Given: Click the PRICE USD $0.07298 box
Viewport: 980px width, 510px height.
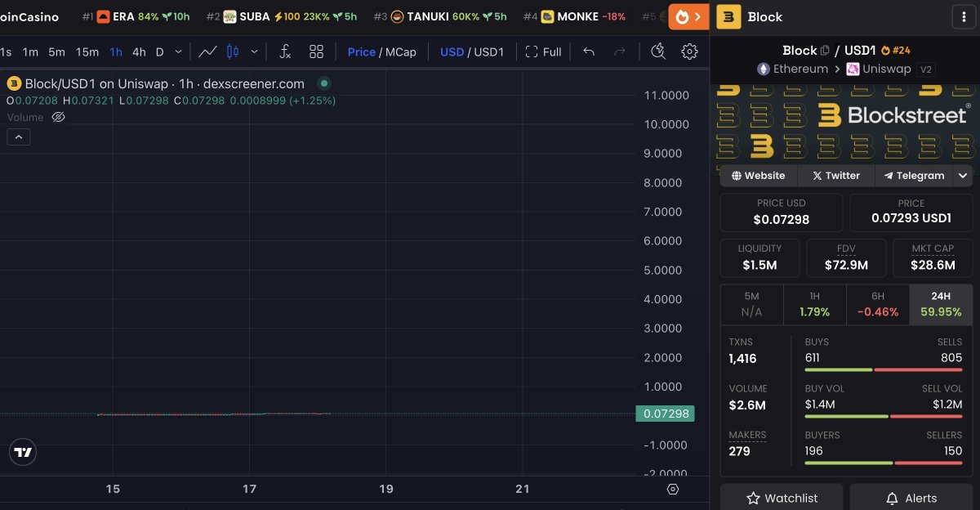Looking at the screenshot, I should pyautogui.click(x=781, y=212).
